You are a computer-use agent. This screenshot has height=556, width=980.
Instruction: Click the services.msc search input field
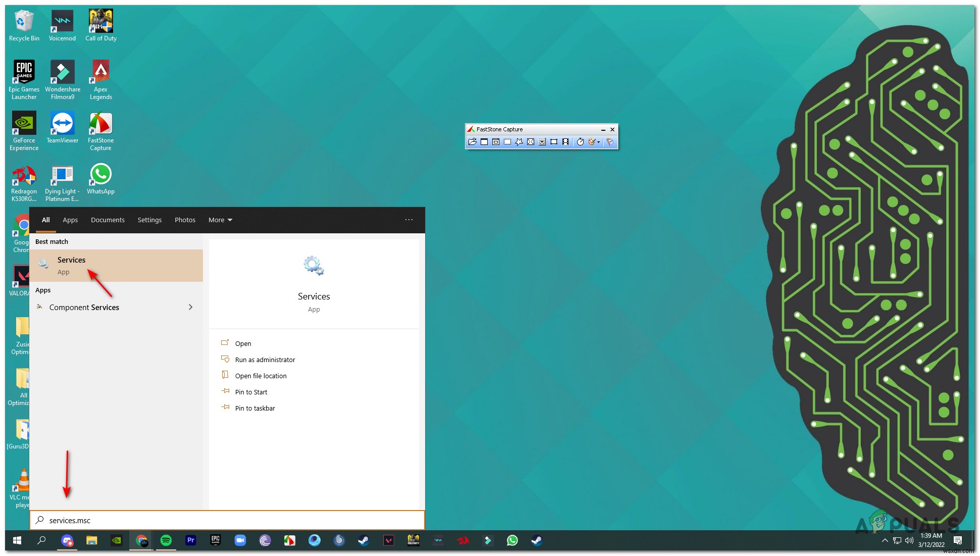point(229,520)
